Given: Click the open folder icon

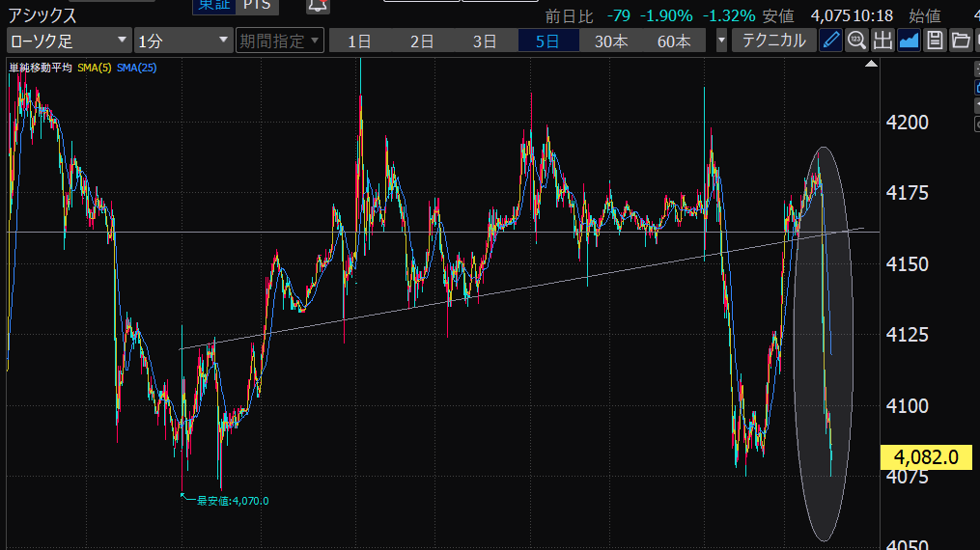Looking at the screenshot, I should [960, 41].
